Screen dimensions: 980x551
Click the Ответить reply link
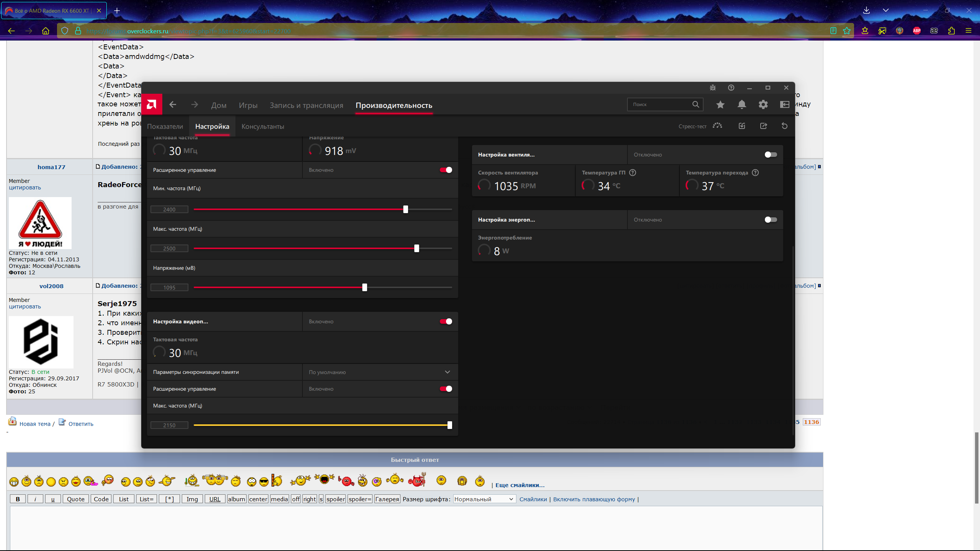81,424
